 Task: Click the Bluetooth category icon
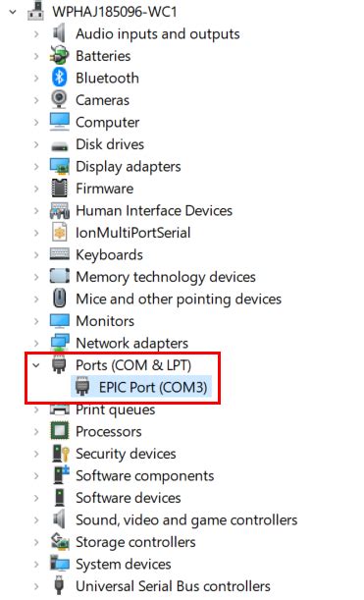pos(59,78)
